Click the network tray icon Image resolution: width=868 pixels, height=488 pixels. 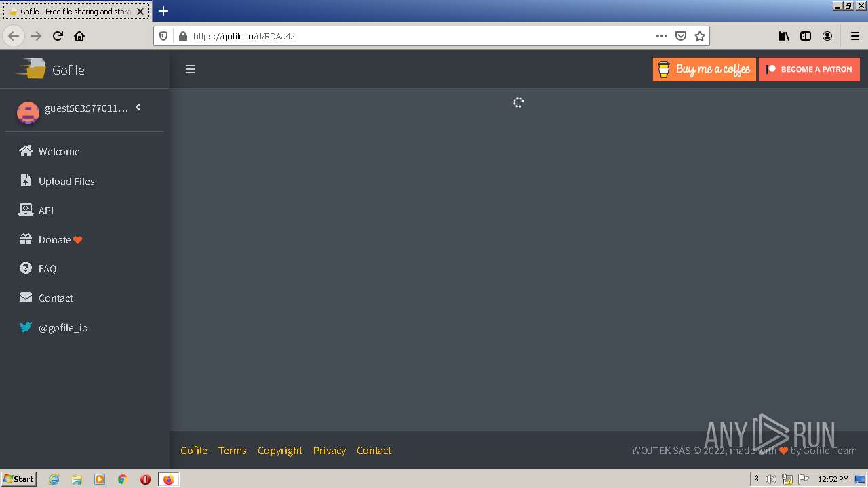coord(787,479)
